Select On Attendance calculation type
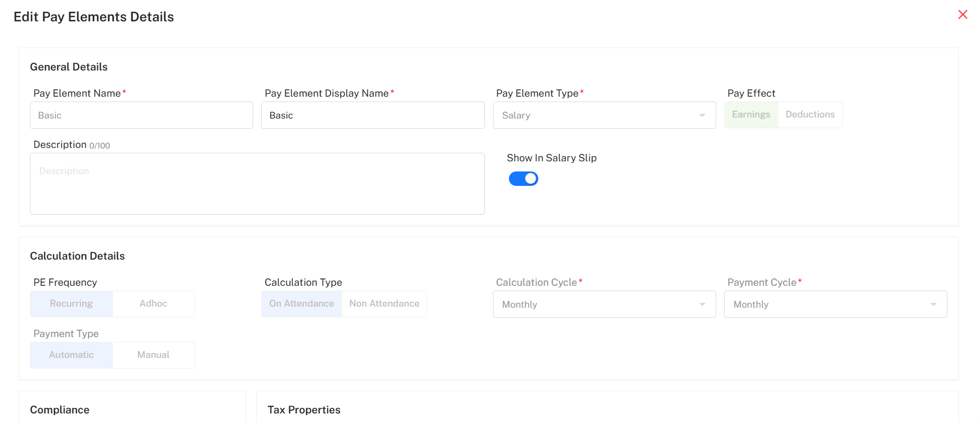 301,304
